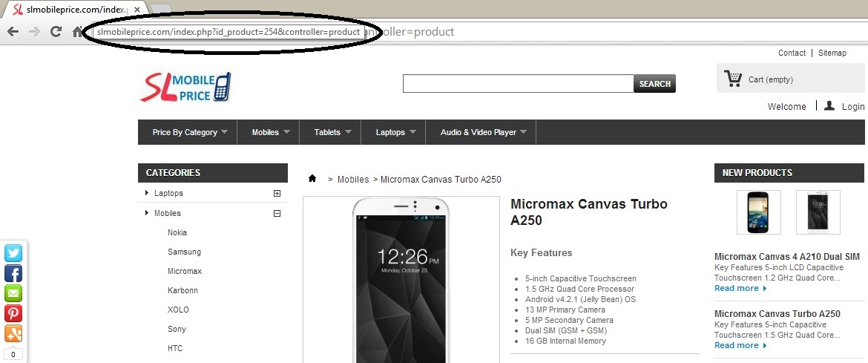The height and width of the screenshot is (363, 868).
Task: Click the CATEGORIES block header
Action: coord(213,173)
